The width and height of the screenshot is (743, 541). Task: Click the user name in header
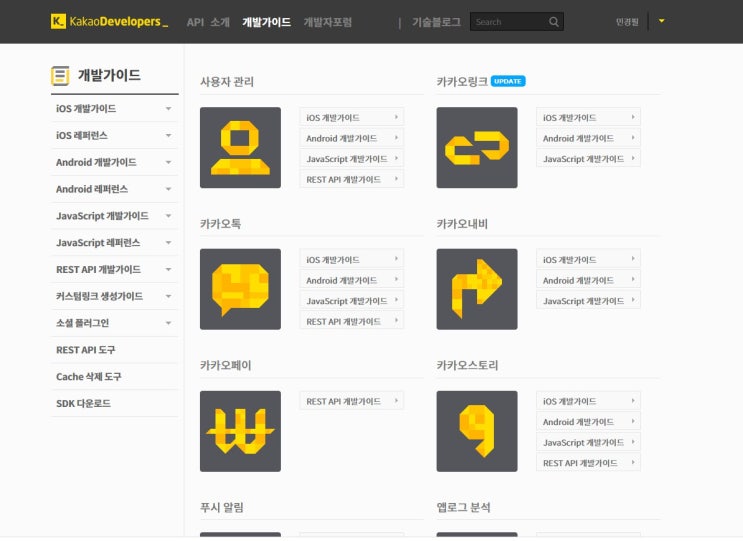pyautogui.click(x=627, y=22)
